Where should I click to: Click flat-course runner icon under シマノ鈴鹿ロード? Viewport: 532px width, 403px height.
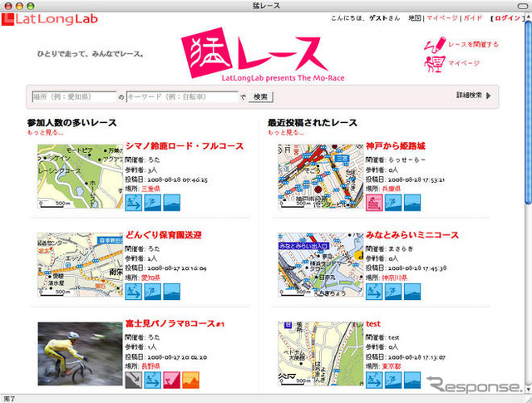point(133,203)
